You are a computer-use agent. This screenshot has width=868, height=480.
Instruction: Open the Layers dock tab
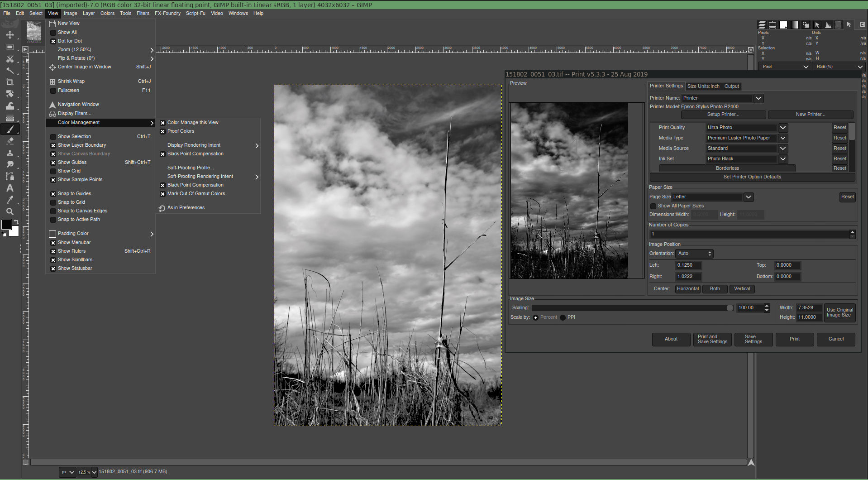point(762,25)
